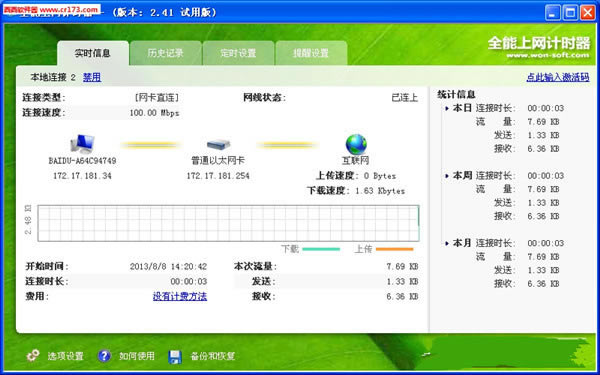Click the [网卡直连] connection type value

click(157, 98)
